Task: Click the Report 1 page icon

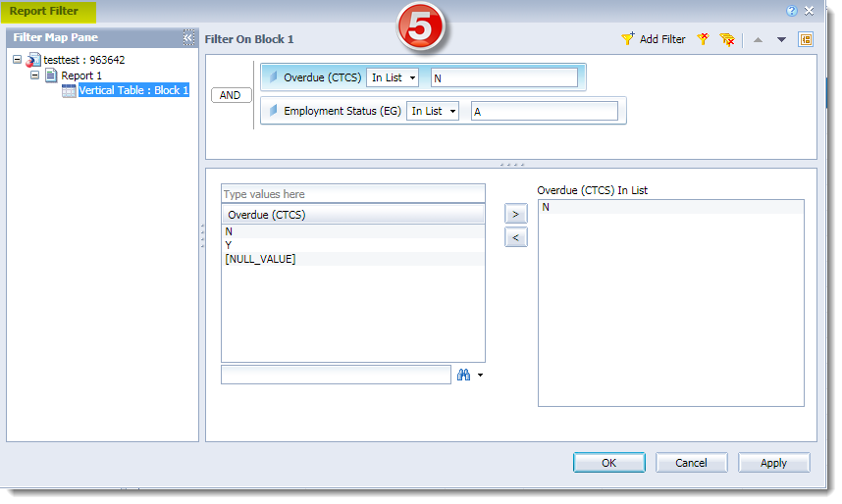Action: [51, 76]
